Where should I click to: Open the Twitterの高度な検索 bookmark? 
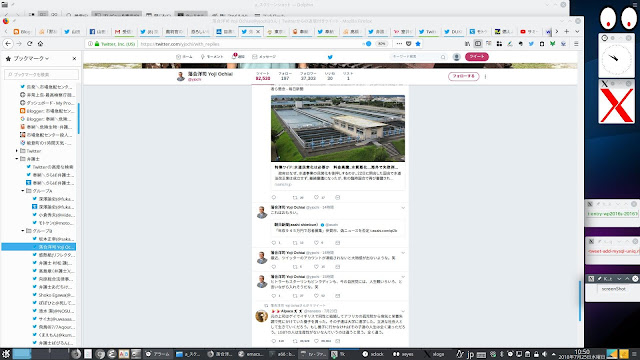pos(50,167)
